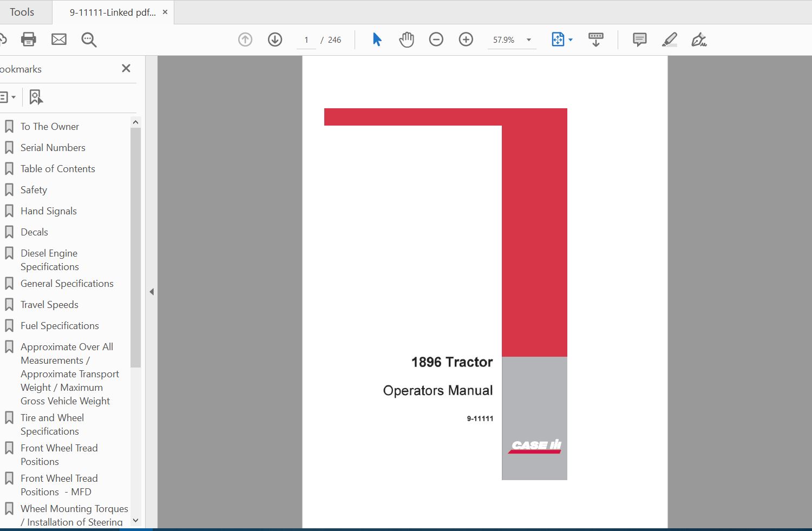Click bookmark icon beside Hand Signals
812x531 pixels.
tap(9, 211)
